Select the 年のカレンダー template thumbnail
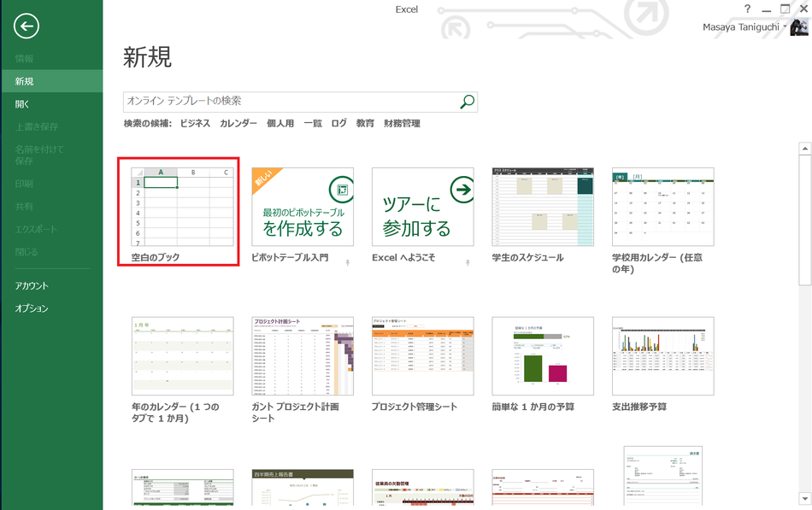Image resolution: width=812 pixels, height=510 pixels. click(182, 356)
